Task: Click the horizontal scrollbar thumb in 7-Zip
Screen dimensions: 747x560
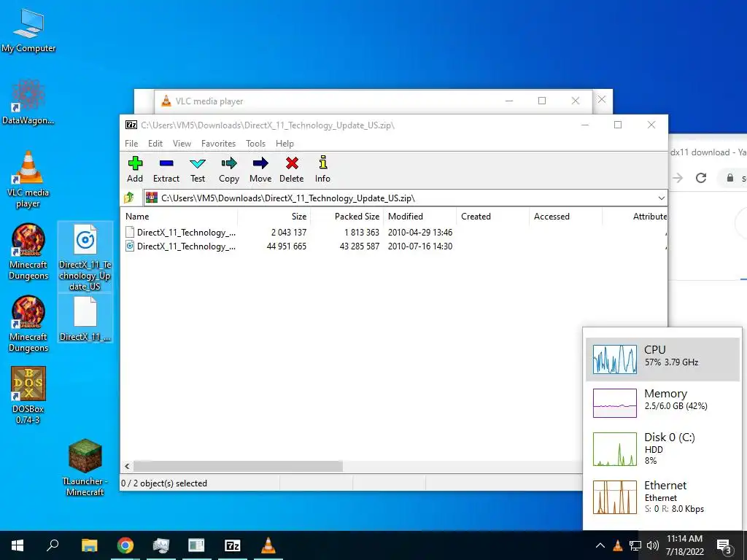Action: click(x=239, y=466)
